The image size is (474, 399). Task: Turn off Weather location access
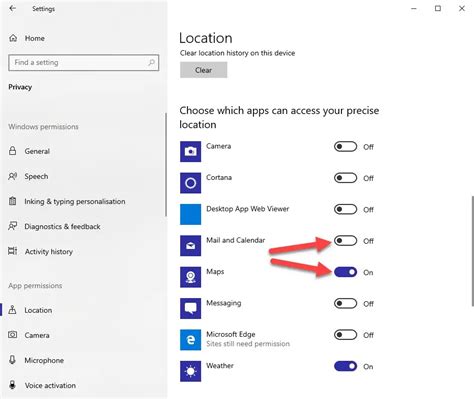345,366
